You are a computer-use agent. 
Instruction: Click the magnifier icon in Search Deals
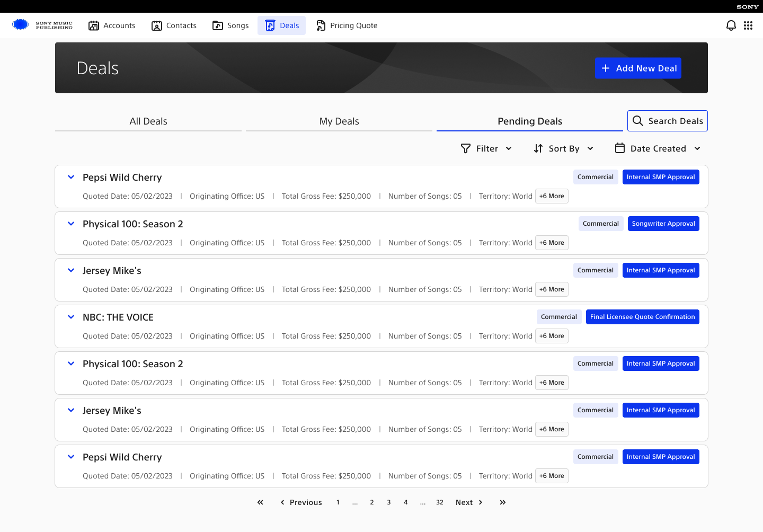[638, 121]
